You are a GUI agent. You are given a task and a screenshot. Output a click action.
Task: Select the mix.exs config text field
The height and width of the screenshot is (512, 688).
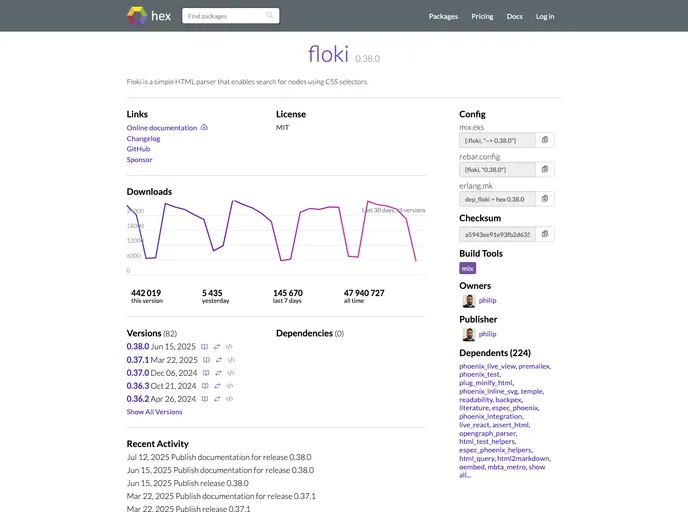(498, 140)
